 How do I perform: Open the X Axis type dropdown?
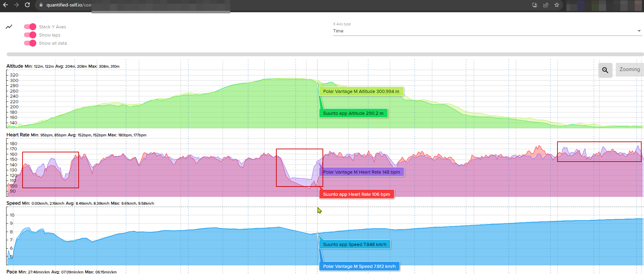(x=487, y=31)
